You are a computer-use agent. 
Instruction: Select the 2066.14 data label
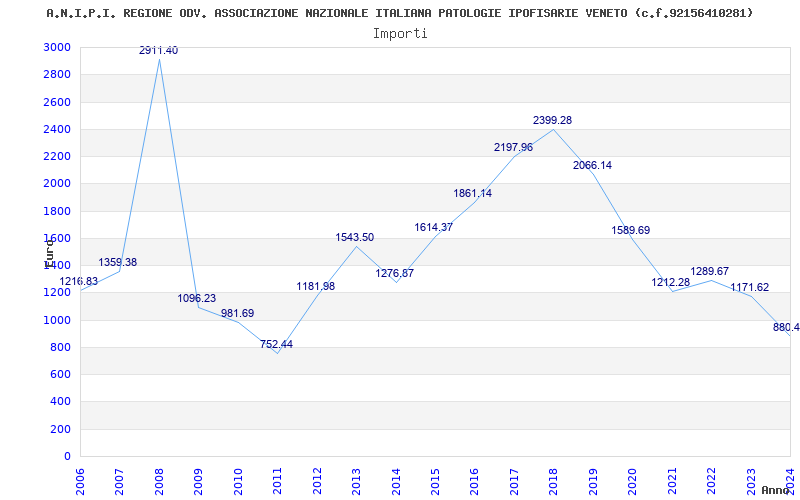[592, 165]
